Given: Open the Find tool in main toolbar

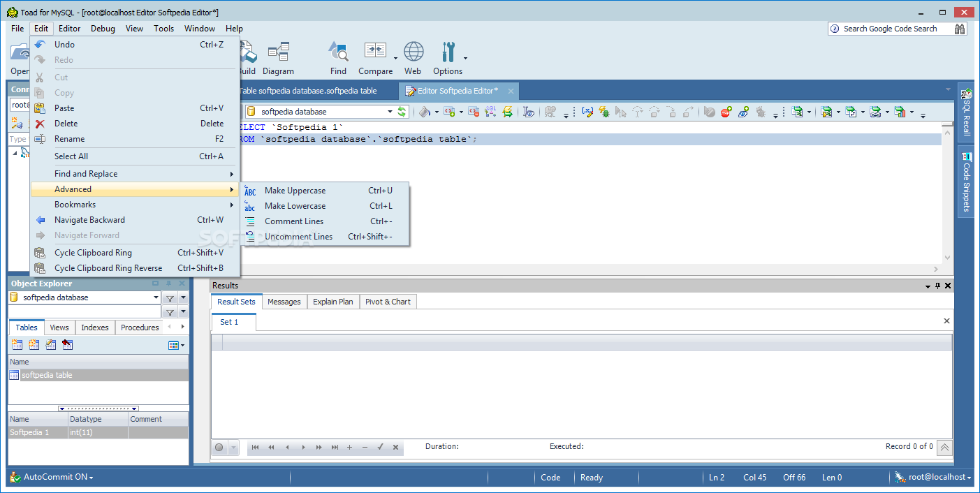Looking at the screenshot, I should 338,58.
